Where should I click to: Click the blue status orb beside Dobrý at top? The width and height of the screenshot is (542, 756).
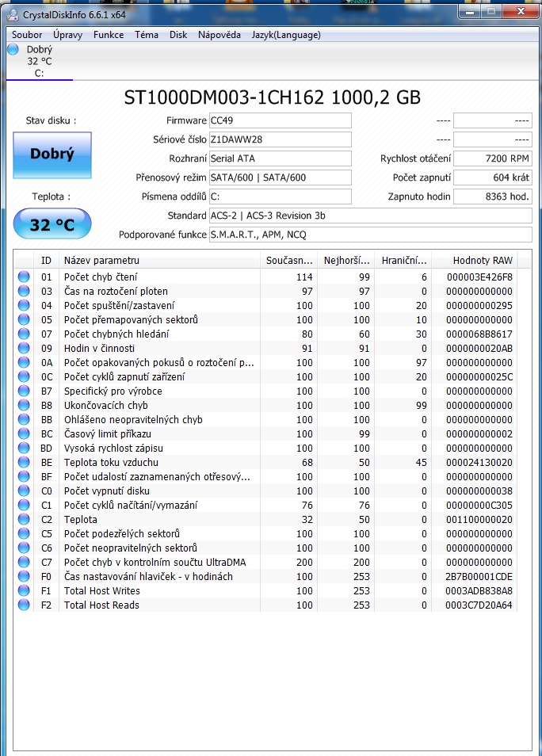tap(13, 48)
